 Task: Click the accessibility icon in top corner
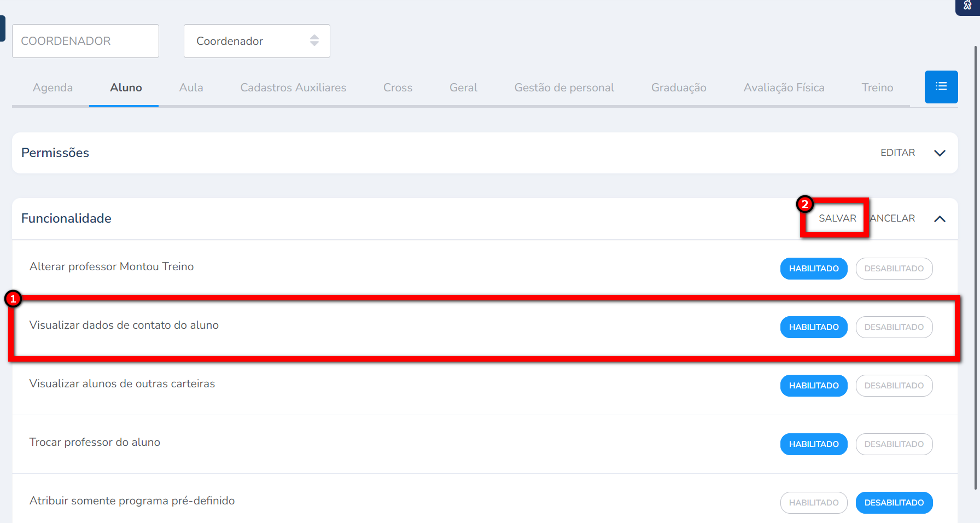click(967, 6)
